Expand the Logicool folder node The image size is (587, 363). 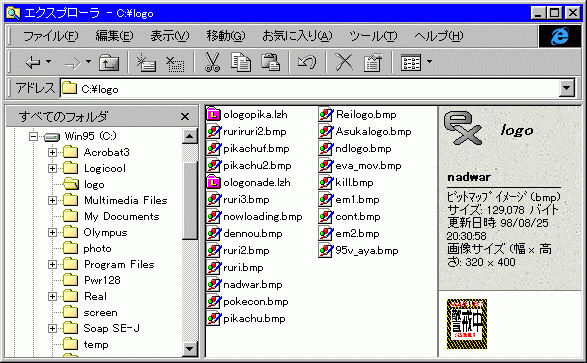[52, 168]
